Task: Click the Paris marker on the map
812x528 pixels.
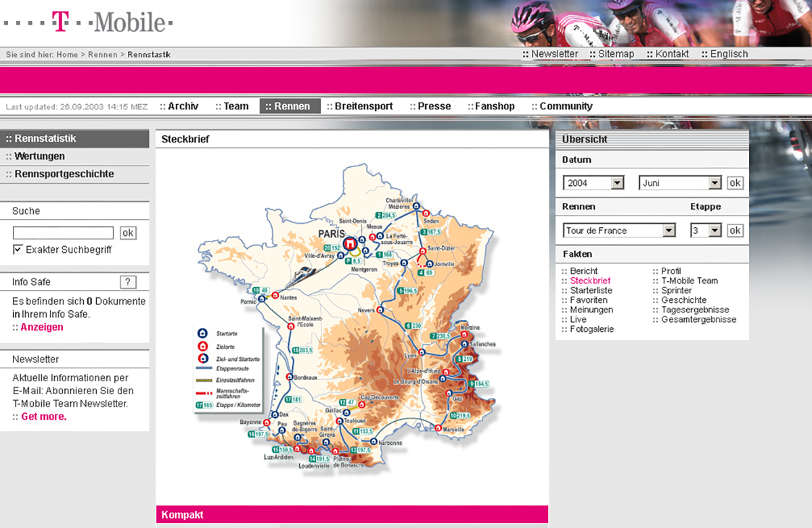Action: click(x=350, y=243)
